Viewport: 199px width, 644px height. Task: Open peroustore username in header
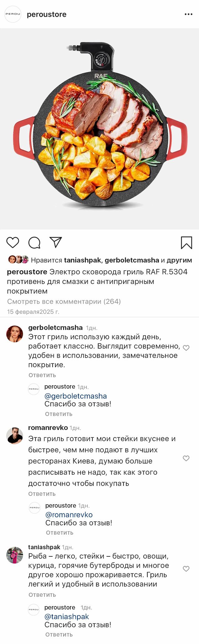pos(47,14)
